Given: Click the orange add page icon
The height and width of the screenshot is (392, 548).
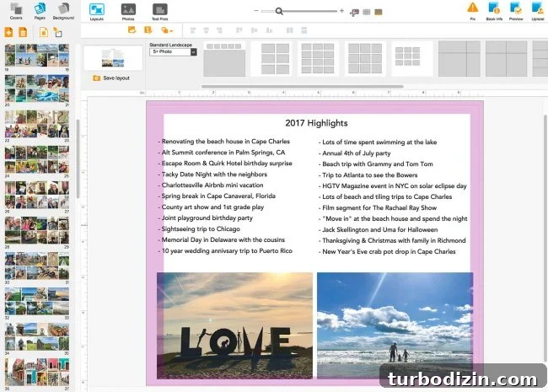Looking at the screenshot, I should [x=8, y=32].
